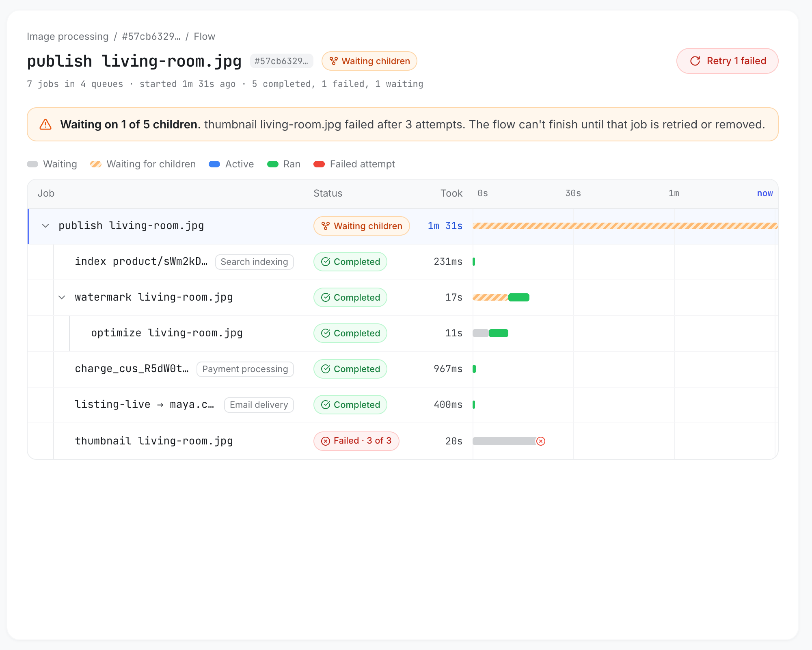This screenshot has height=650, width=812.
Task: Click the Completed check icon on the listing-live row
Action: pos(326,405)
